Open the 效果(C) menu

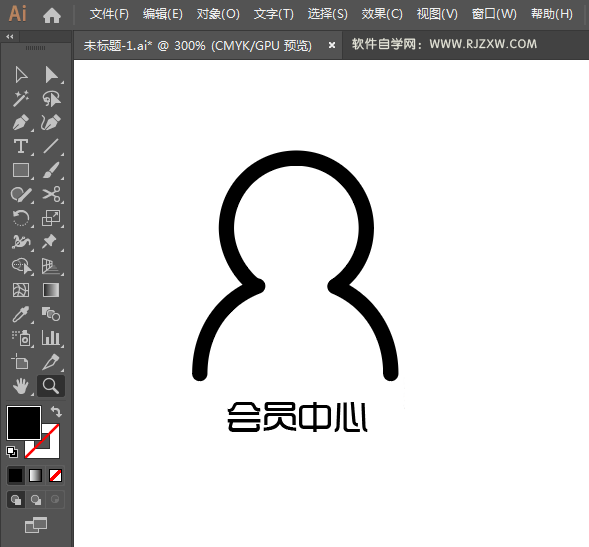tap(382, 14)
